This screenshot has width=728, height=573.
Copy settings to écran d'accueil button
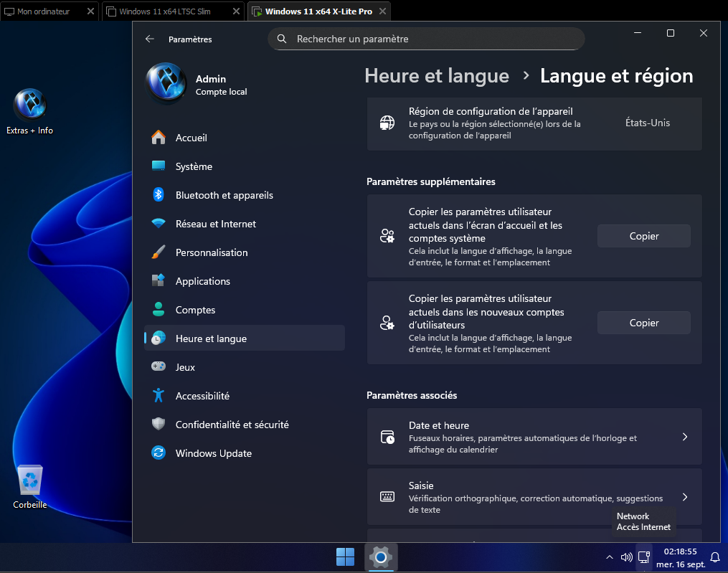(643, 236)
